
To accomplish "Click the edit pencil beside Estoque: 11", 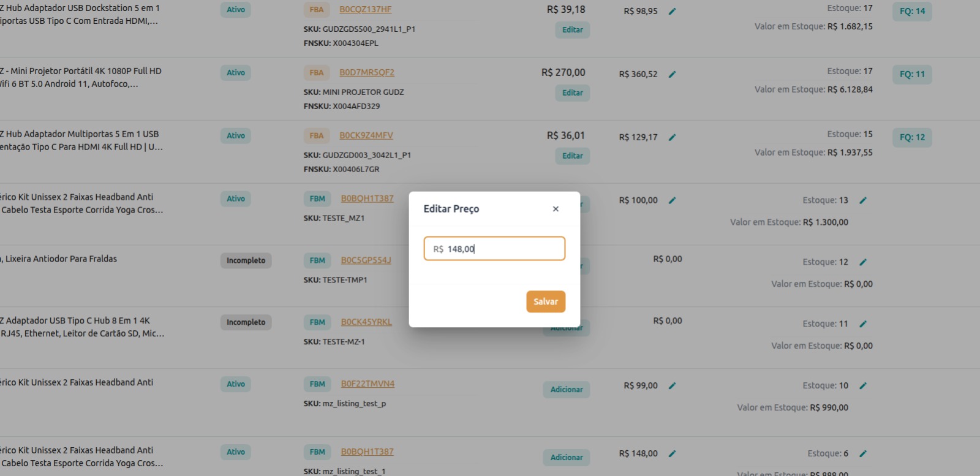I will click(863, 324).
